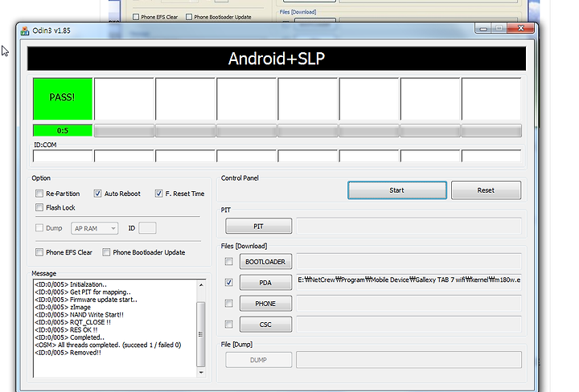Click the CSC file path field
This screenshot has height=392, width=579.
click(x=409, y=325)
